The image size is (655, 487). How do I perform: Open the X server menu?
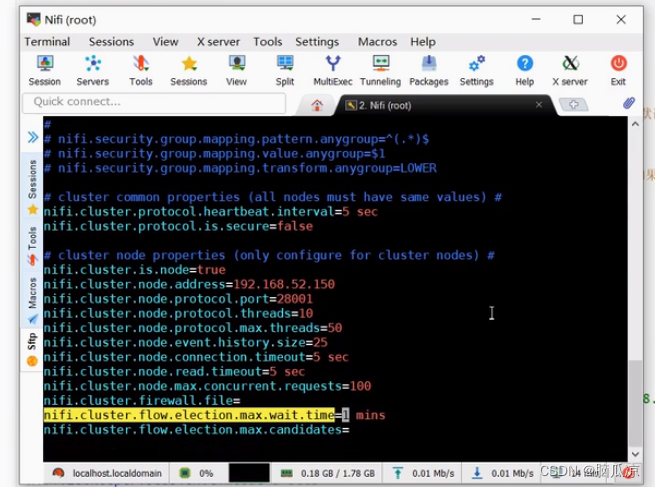coord(218,42)
